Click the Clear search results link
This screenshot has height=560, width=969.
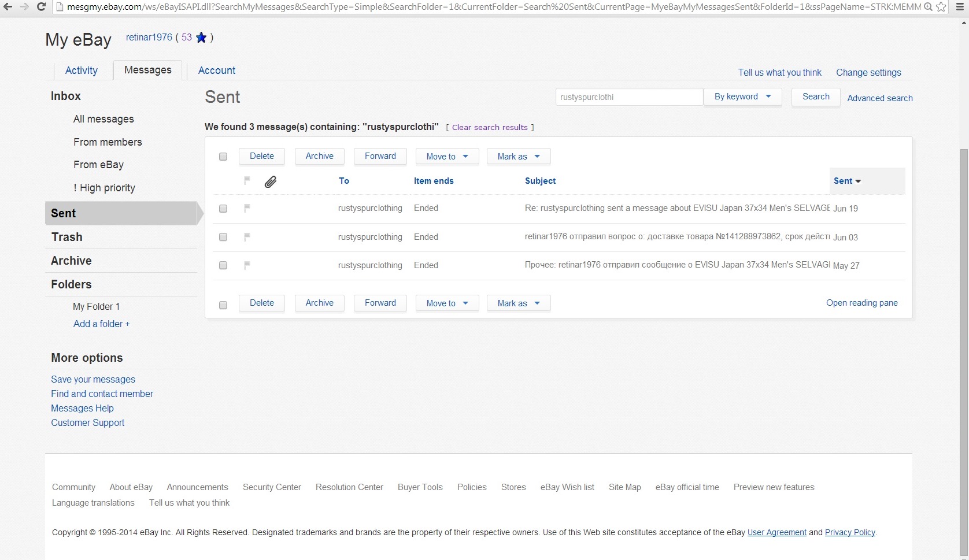click(x=490, y=128)
